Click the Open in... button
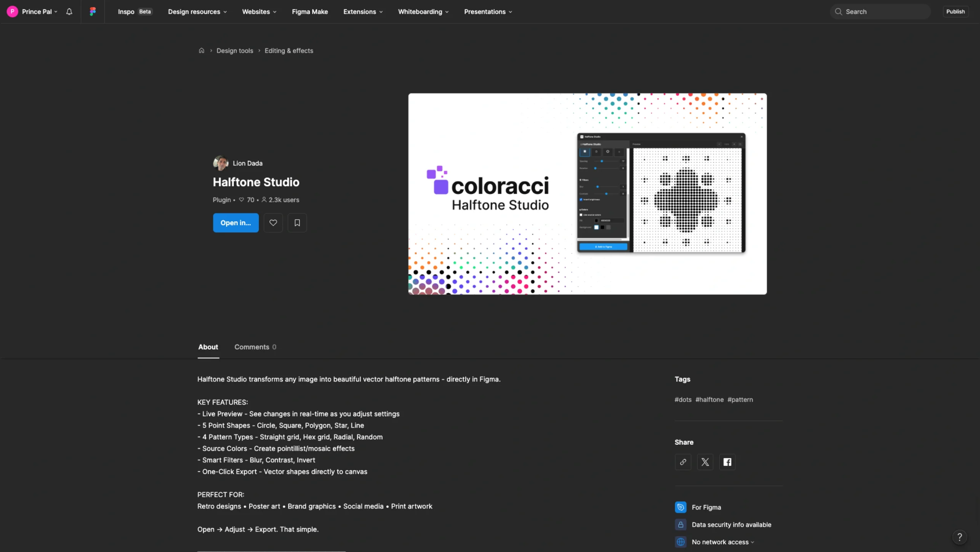 coord(236,223)
